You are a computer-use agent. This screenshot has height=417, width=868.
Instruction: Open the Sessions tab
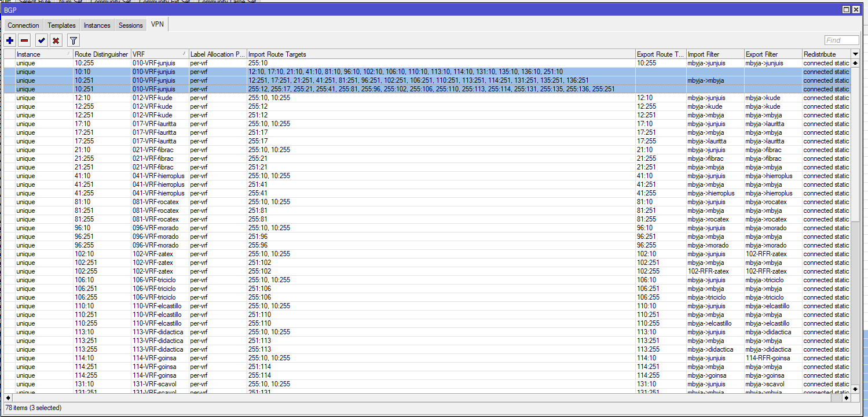tap(130, 25)
